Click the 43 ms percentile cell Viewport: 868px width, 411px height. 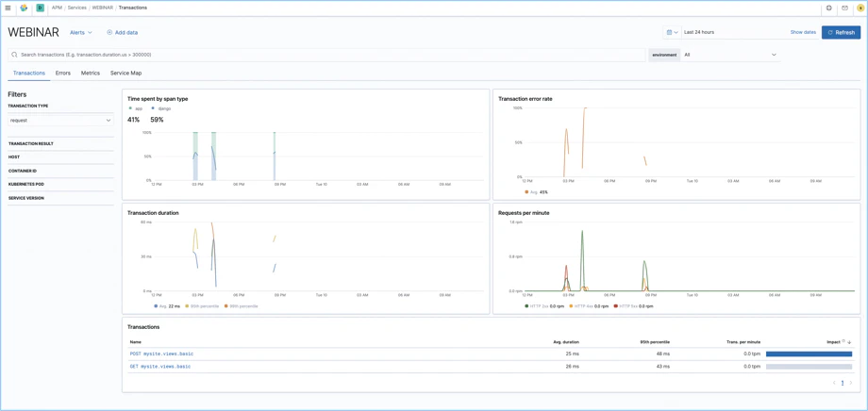(x=663, y=366)
